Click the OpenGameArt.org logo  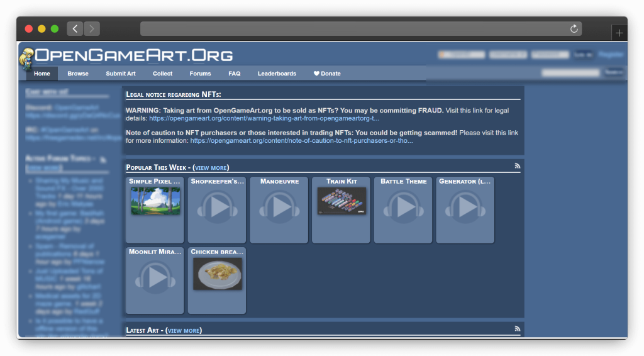126,55
